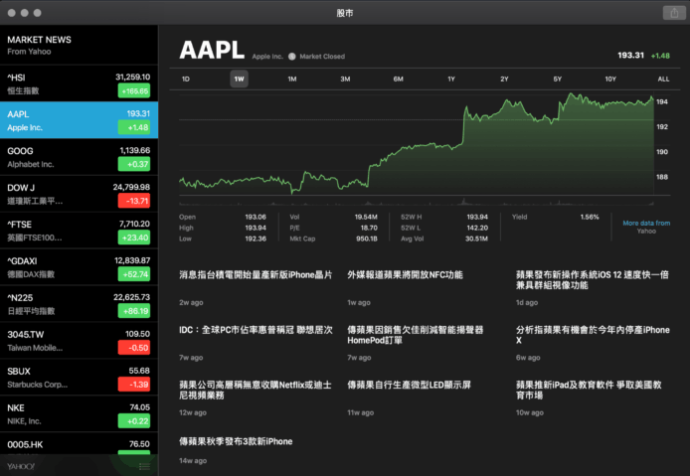Toggle the +0.37 change badge for GOOG
This screenshot has height=476, width=690.
[134, 164]
